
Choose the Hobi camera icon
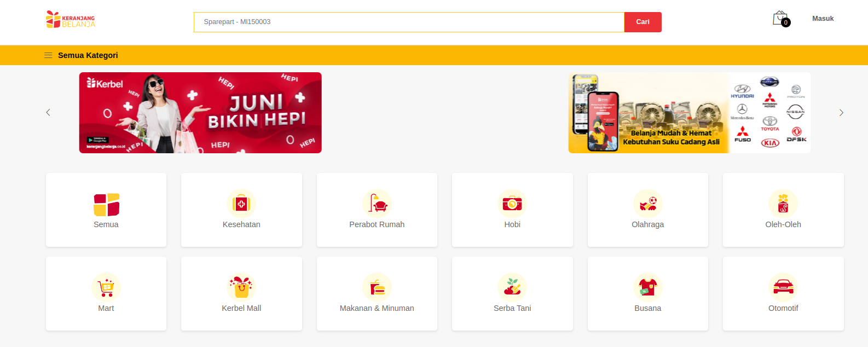coord(512,204)
